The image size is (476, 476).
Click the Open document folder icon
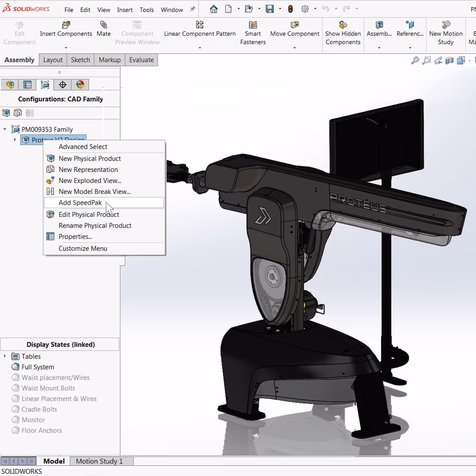pos(249,9)
